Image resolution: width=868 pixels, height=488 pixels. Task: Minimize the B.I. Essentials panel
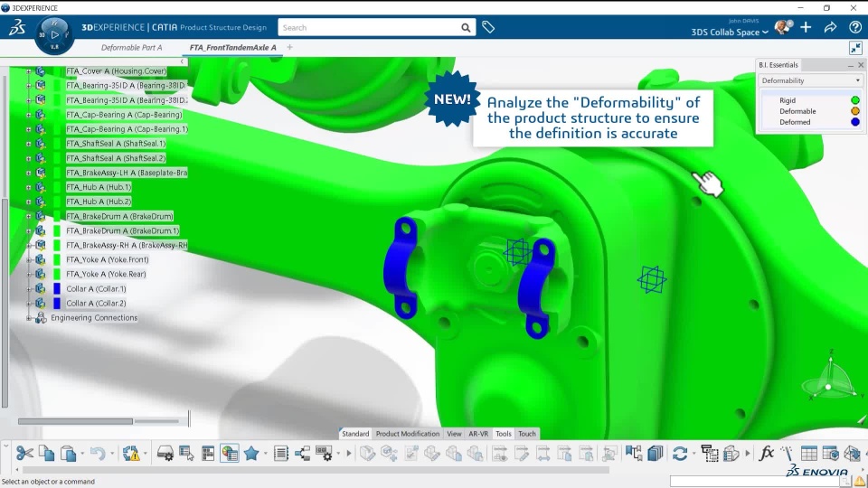pyautogui.click(x=851, y=65)
